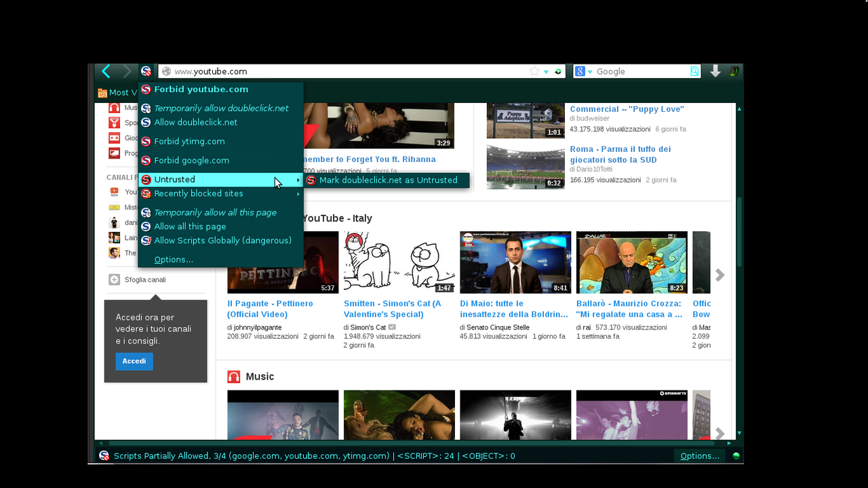
Task: Open the Sfoglia canali link
Action: tap(145, 280)
